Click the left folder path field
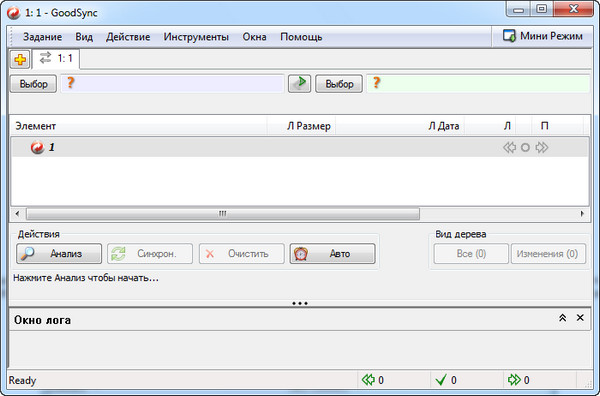 click(x=172, y=83)
